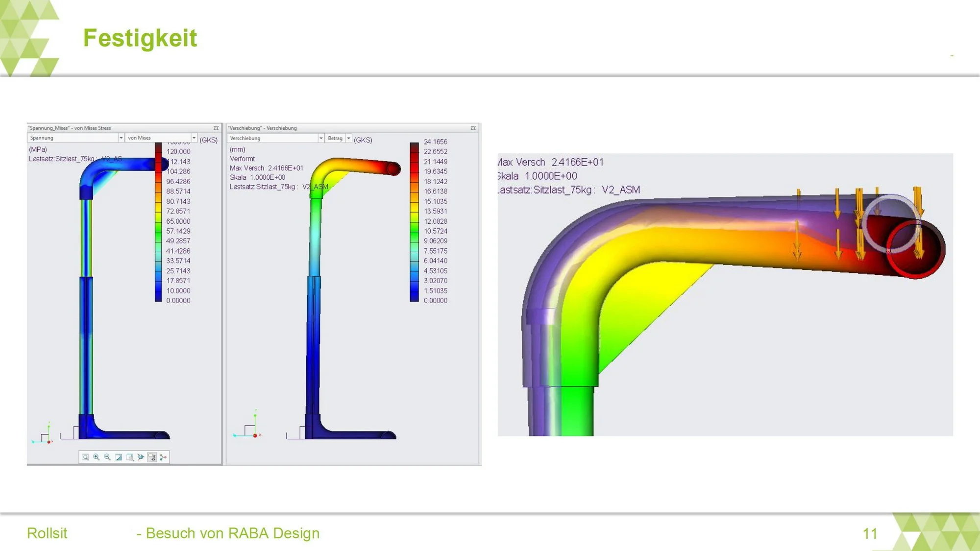Click the colored branching nodes toolbar icon
The image size is (980, 551).
coord(163,457)
